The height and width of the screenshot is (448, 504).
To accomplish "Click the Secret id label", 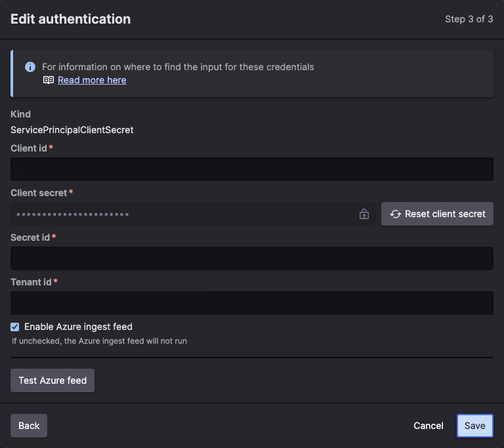I will tap(30, 237).
